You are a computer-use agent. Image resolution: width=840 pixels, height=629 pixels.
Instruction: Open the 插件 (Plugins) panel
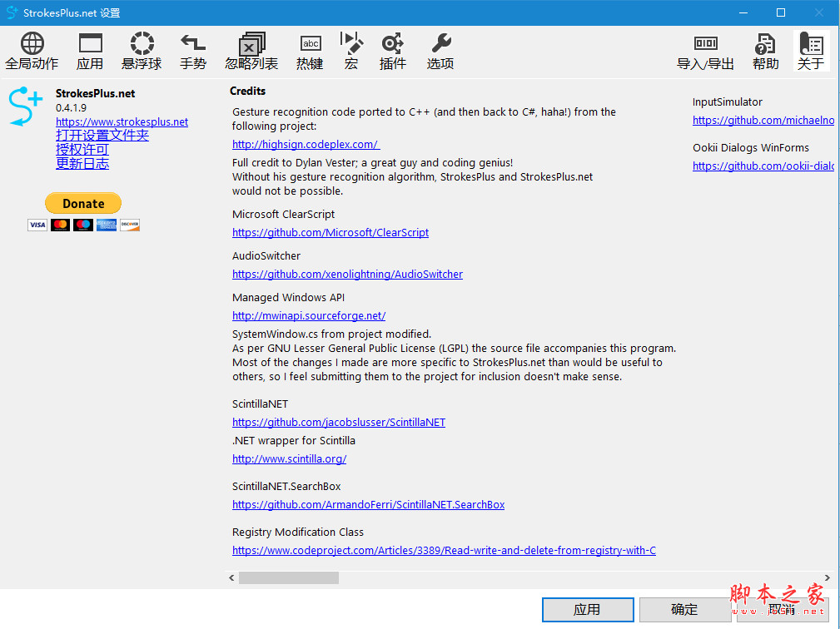tap(392, 50)
